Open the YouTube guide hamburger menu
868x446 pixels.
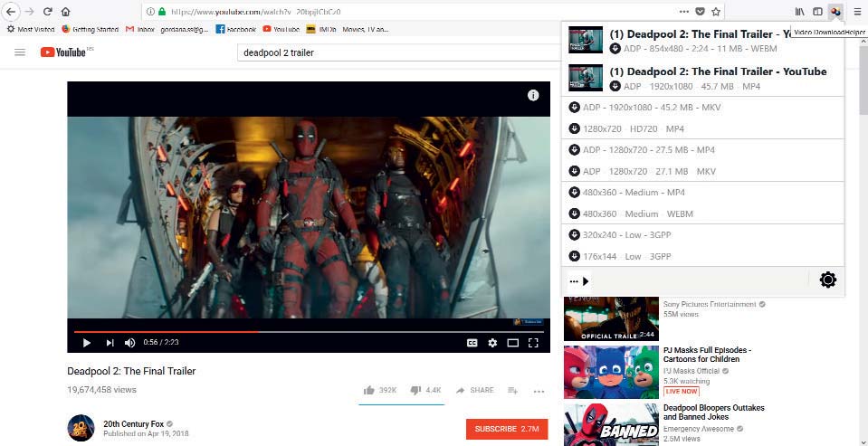pos(20,52)
